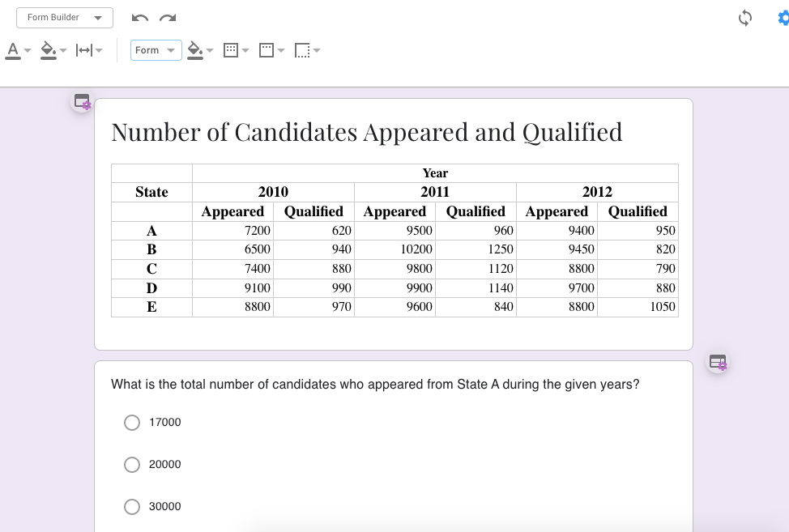Click the dashed corner border icon
Screen dimensions: 789x532
pos(302,50)
